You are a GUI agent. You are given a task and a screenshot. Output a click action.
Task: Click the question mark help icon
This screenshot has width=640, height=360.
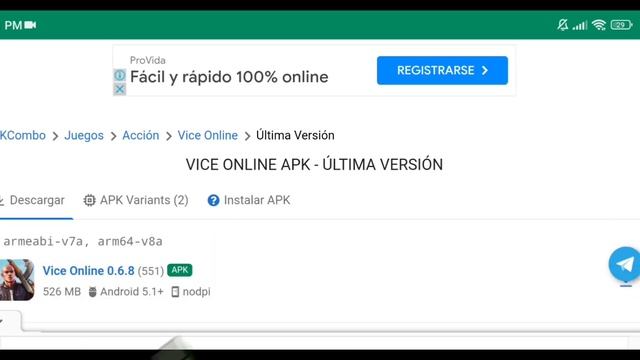[213, 200]
